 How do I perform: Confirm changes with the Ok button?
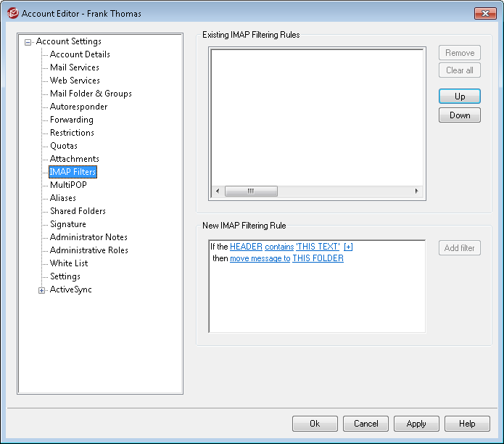click(x=315, y=424)
